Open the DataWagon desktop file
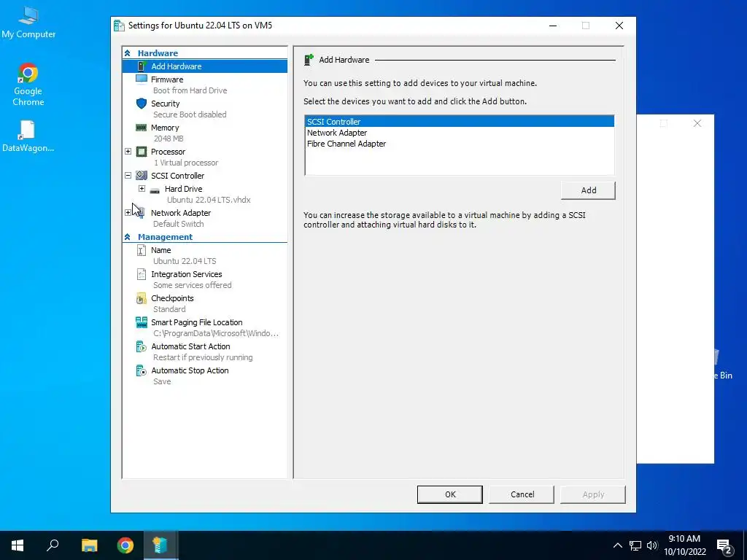This screenshot has height=560, width=747. (x=28, y=136)
